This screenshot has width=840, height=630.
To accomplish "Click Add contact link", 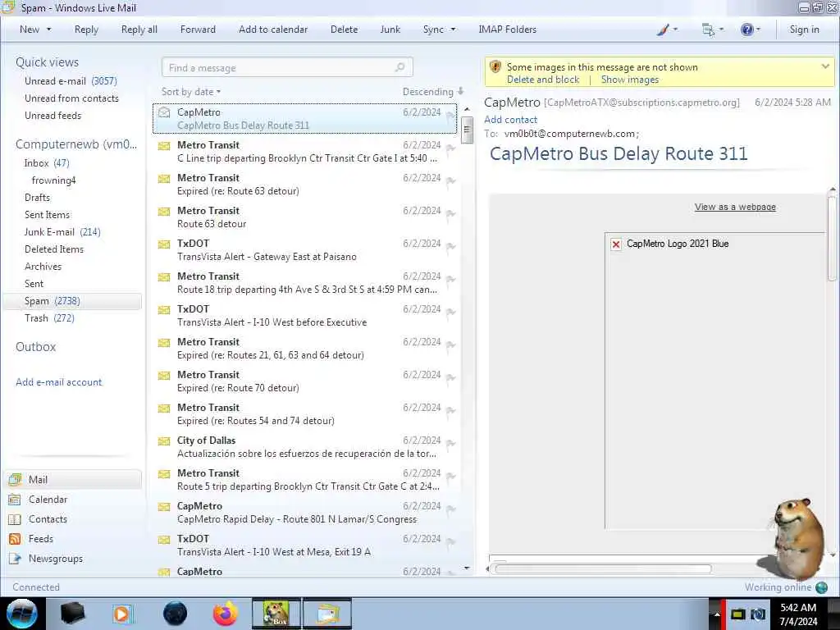I will pos(510,120).
